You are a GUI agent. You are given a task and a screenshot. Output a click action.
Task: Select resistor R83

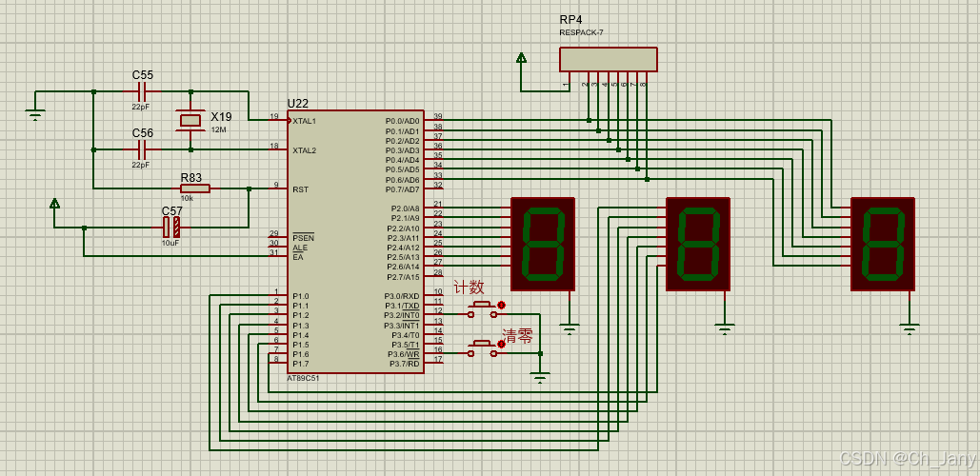click(x=195, y=188)
